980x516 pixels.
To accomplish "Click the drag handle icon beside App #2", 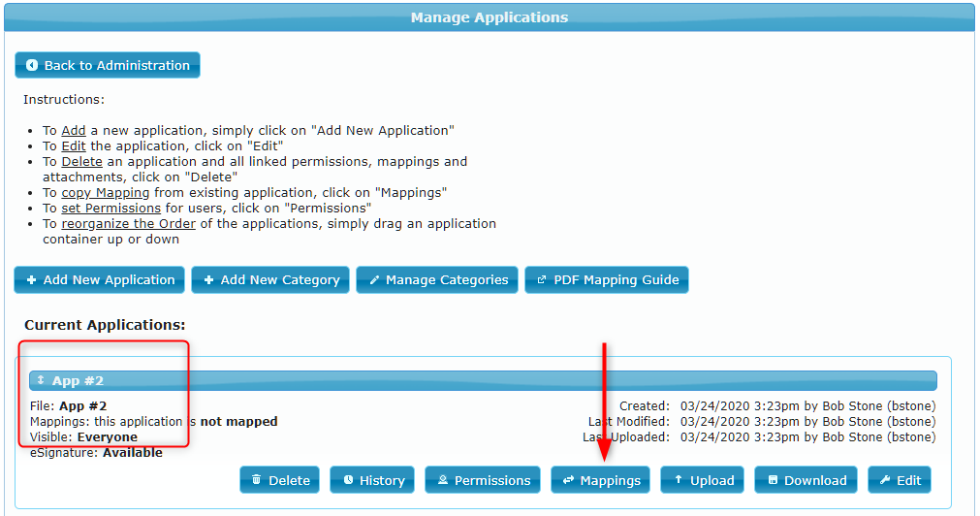I will (x=41, y=381).
